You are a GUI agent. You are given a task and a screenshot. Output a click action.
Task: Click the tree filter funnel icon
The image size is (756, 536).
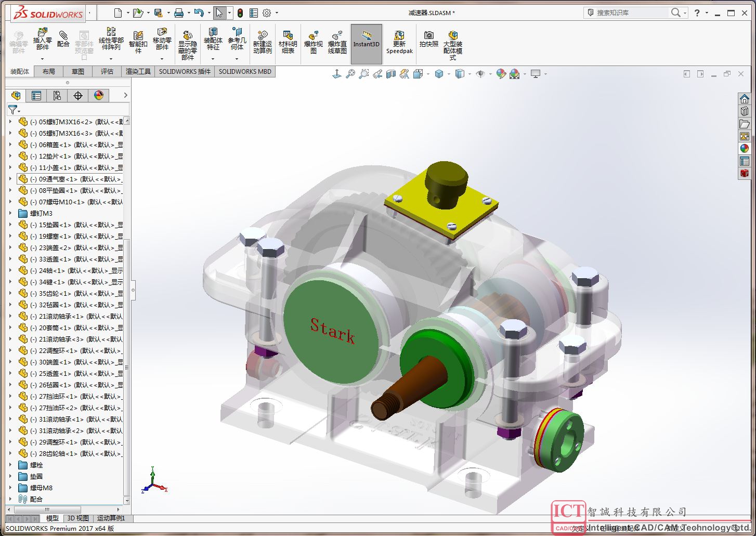click(12, 110)
